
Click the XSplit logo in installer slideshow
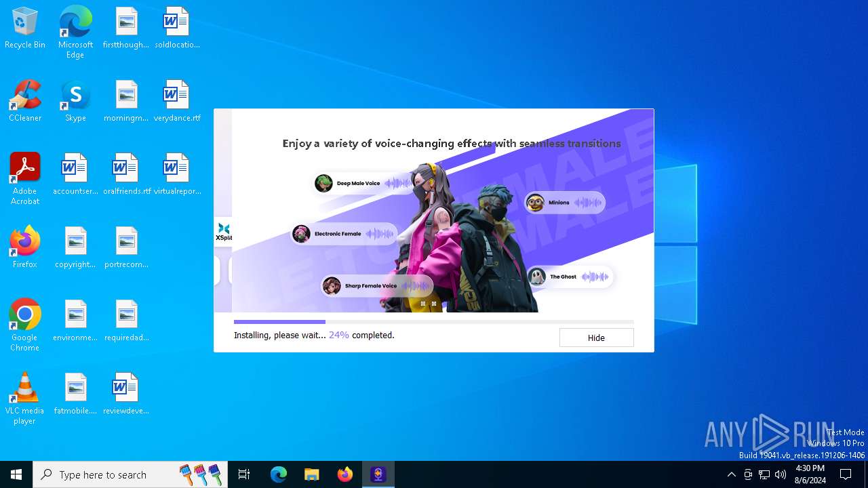[223, 232]
